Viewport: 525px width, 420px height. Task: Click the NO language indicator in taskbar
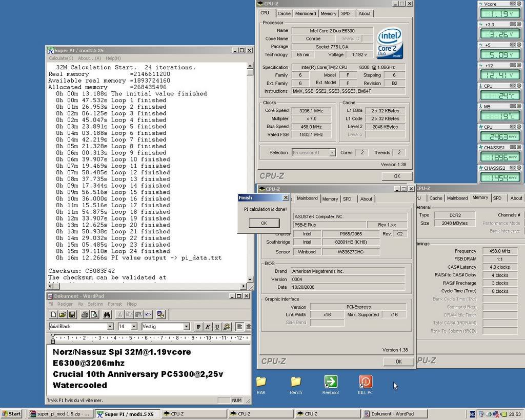(x=472, y=414)
